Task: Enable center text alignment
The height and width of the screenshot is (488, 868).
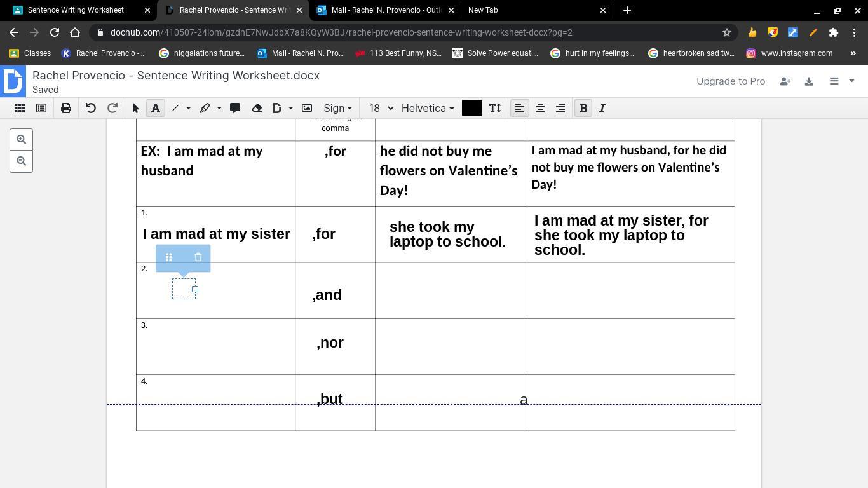Action: pos(540,108)
